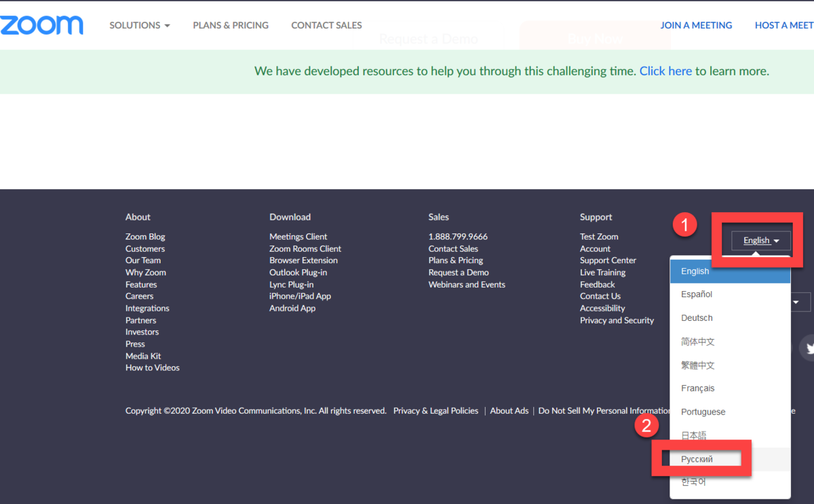Viewport: 814px width, 504px height.
Task: Open the iPhone/iPad App link
Action: (x=301, y=296)
